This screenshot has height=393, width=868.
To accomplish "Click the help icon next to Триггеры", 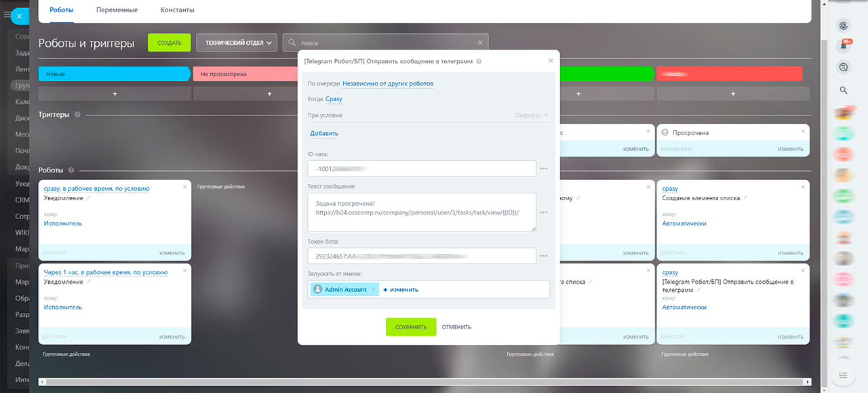I will click(x=77, y=115).
